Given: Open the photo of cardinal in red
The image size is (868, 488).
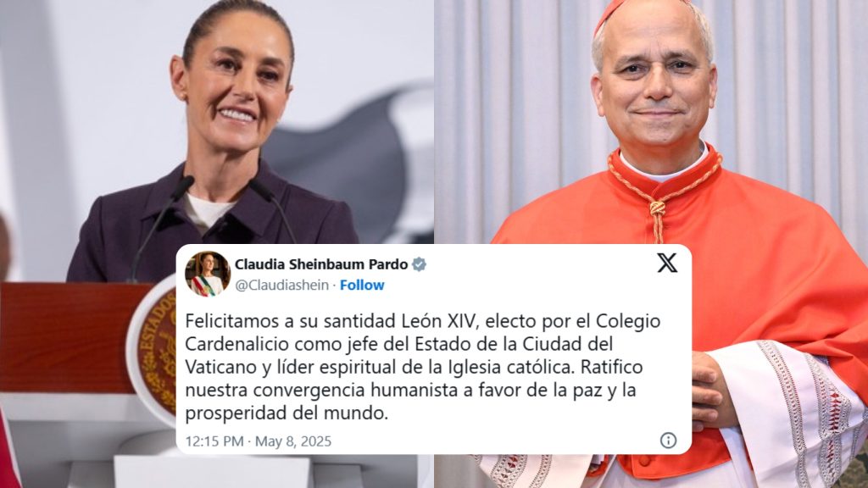Looking at the screenshot, I should coord(651,122).
